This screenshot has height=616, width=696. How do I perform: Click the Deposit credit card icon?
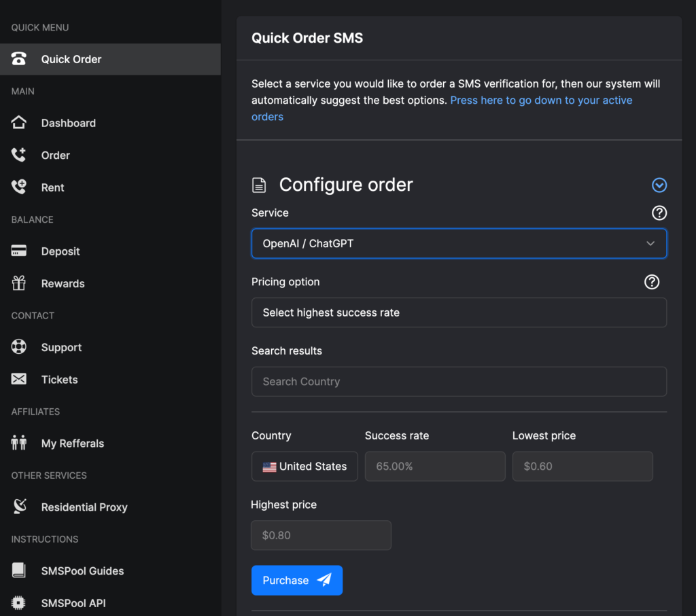pos(18,251)
